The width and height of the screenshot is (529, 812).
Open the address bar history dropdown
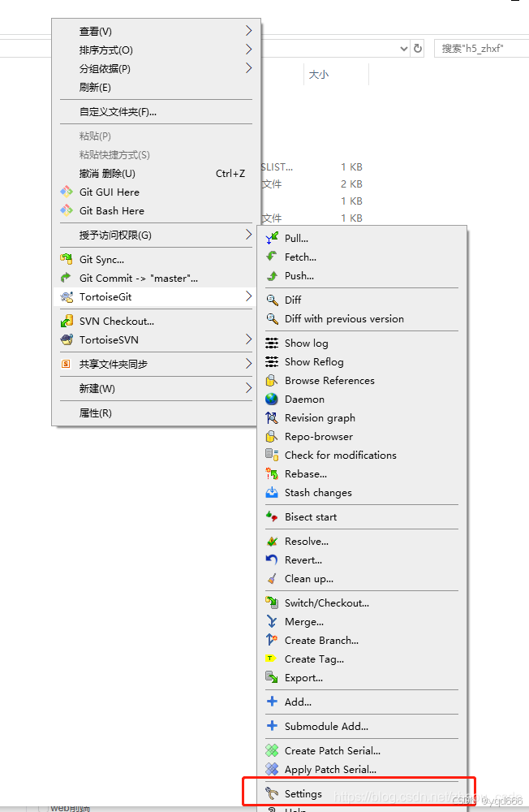tap(404, 49)
